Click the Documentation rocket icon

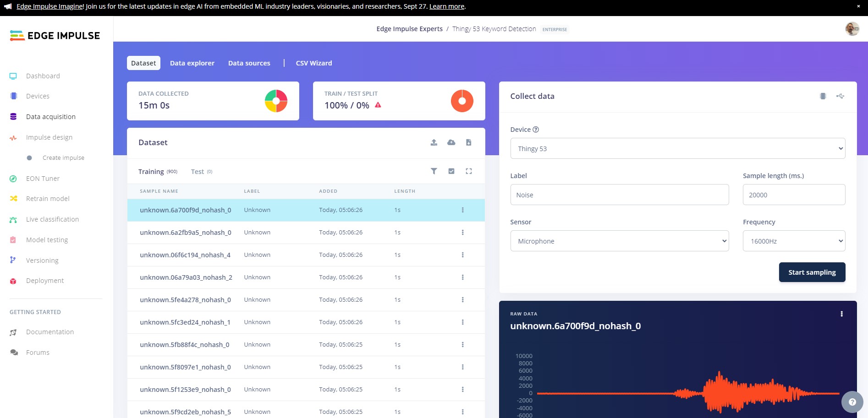13,332
